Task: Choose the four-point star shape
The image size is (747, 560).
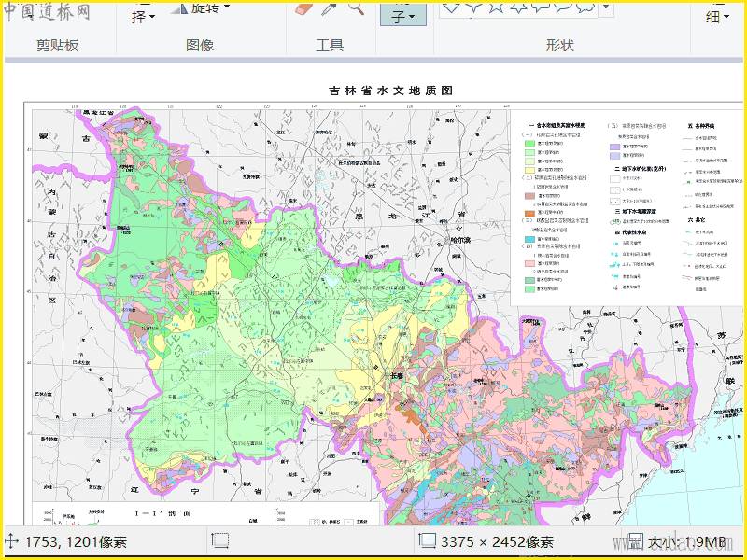Action: pos(473,7)
